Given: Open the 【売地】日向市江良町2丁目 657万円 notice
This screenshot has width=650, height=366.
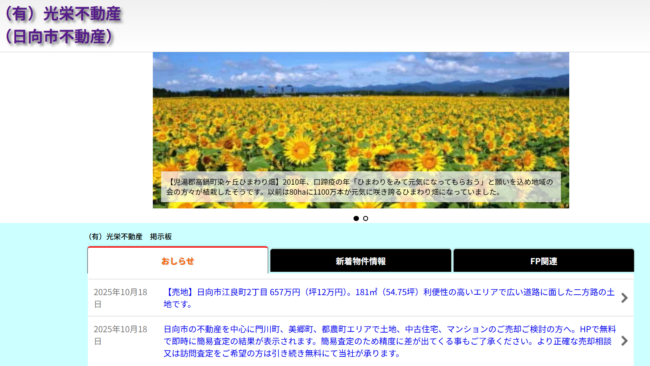Looking at the screenshot, I should tap(389, 298).
